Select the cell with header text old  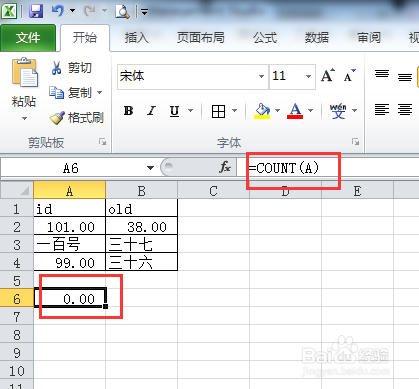(x=141, y=209)
